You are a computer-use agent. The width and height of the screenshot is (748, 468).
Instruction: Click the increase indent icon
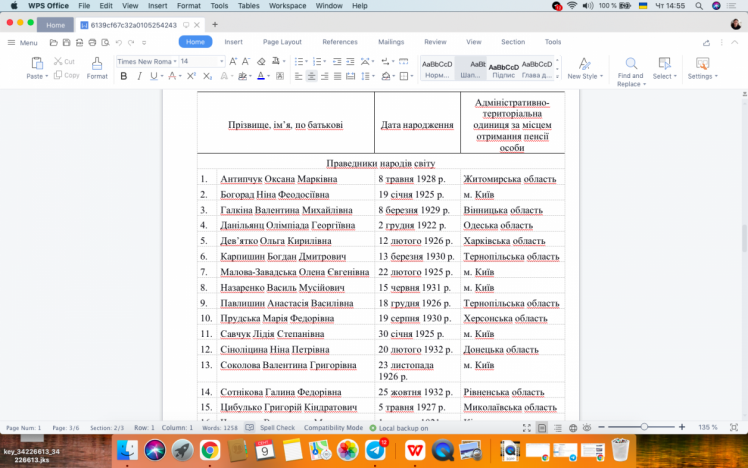[350, 61]
